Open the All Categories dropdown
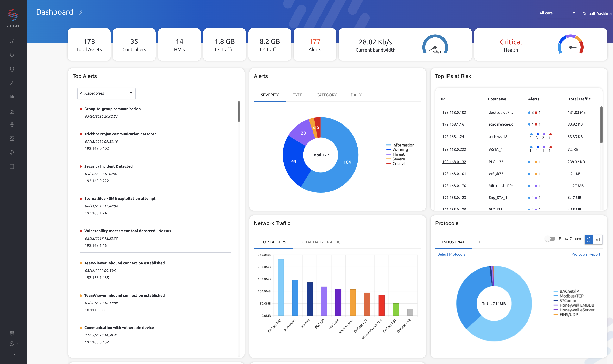This screenshot has width=613, height=364. (x=106, y=93)
